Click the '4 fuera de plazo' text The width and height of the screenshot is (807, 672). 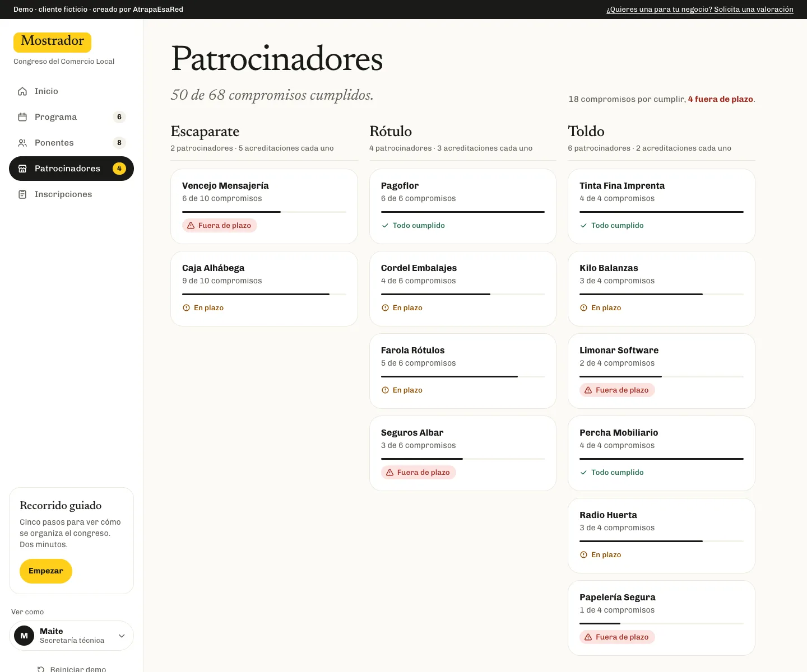721,99
